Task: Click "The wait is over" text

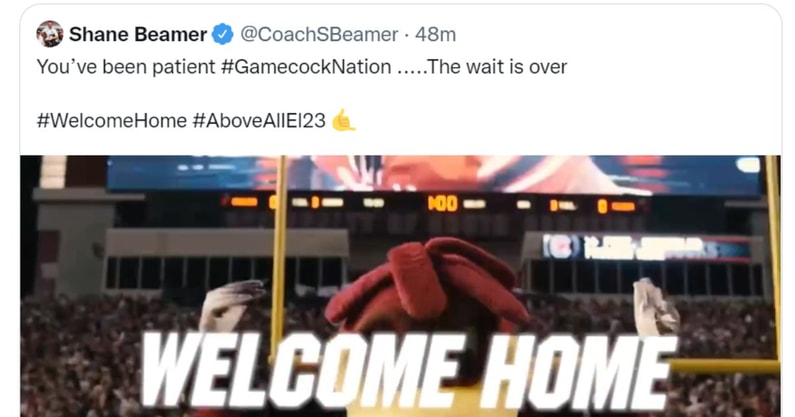Action: [x=497, y=67]
